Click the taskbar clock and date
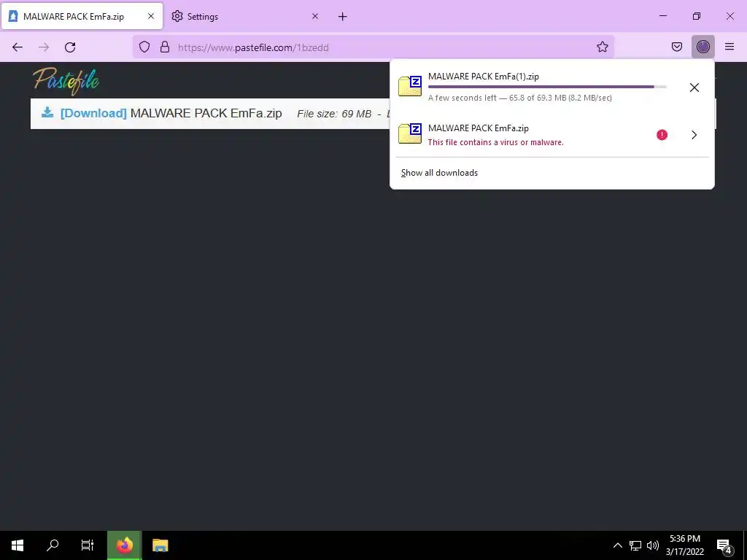747x560 pixels. pyautogui.click(x=684, y=545)
